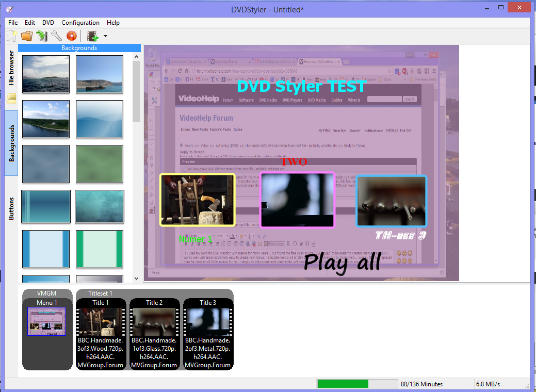Select the stormy sea island background thumbnail
This screenshot has height=392, width=536.
(x=46, y=74)
